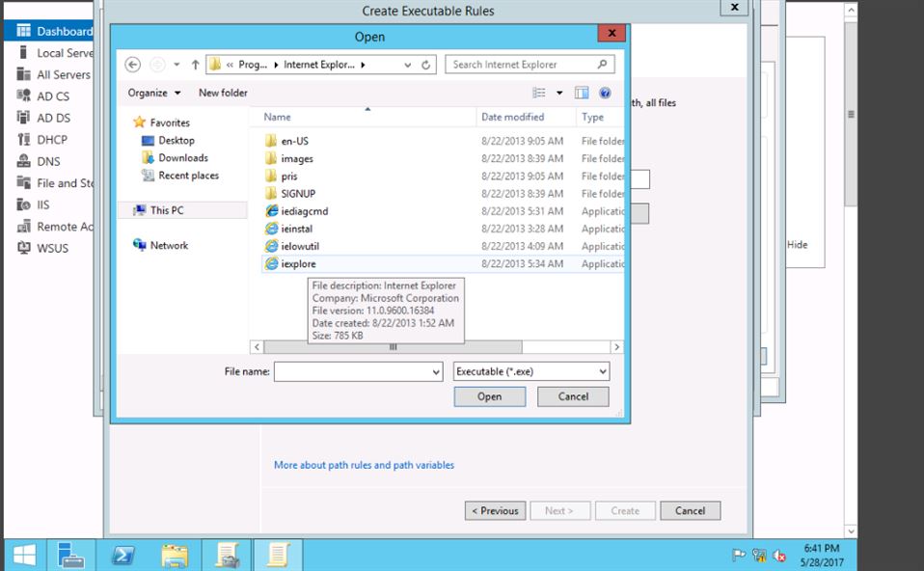The width and height of the screenshot is (924, 571).
Task: Select the iexplore application file
Action: pos(298,264)
